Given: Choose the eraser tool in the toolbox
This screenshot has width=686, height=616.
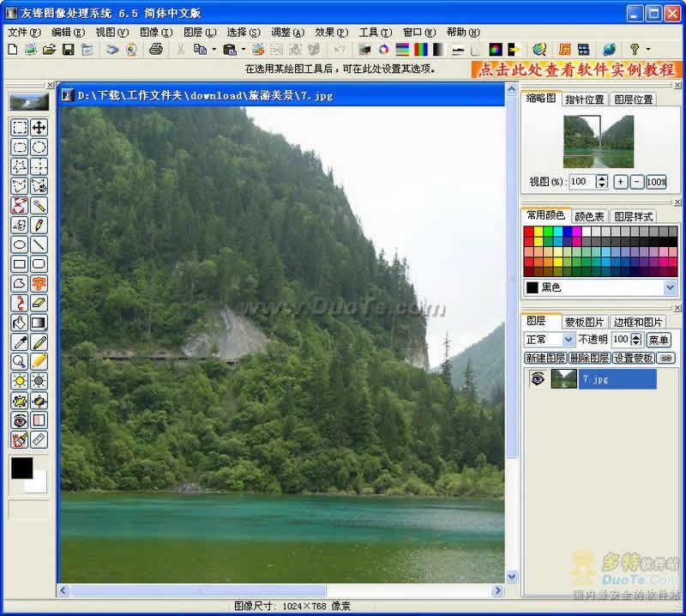Looking at the screenshot, I should (39, 303).
